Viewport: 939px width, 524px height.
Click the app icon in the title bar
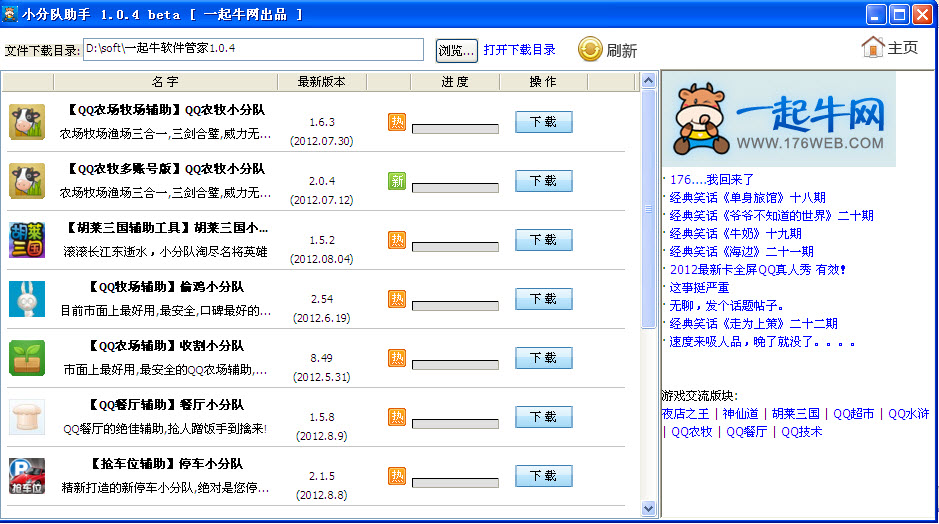[x=10, y=14]
